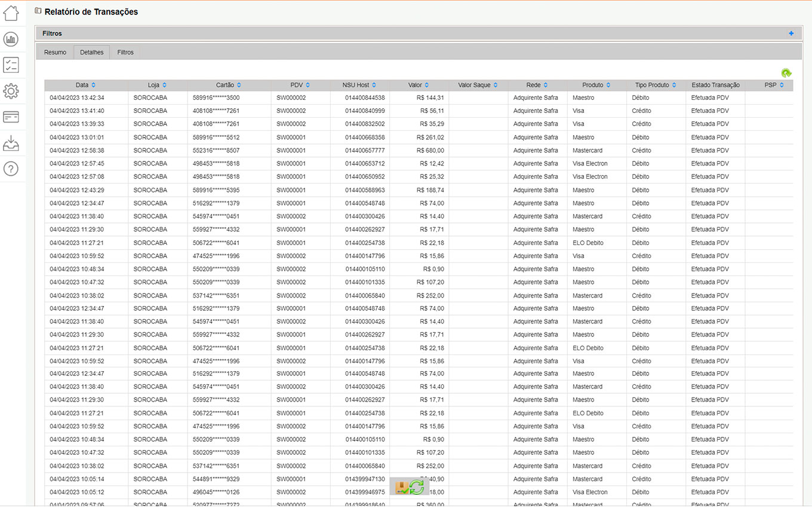Expand the Filtros panel with plus icon

coord(791,33)
